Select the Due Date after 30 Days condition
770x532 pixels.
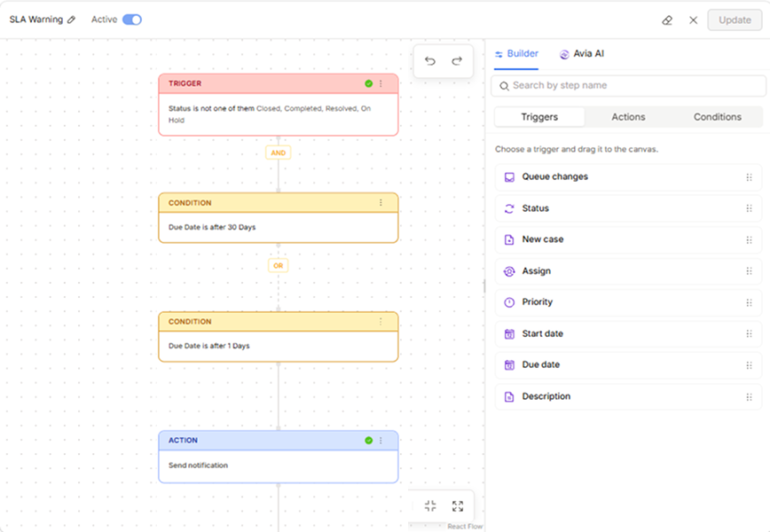(212, 227)
